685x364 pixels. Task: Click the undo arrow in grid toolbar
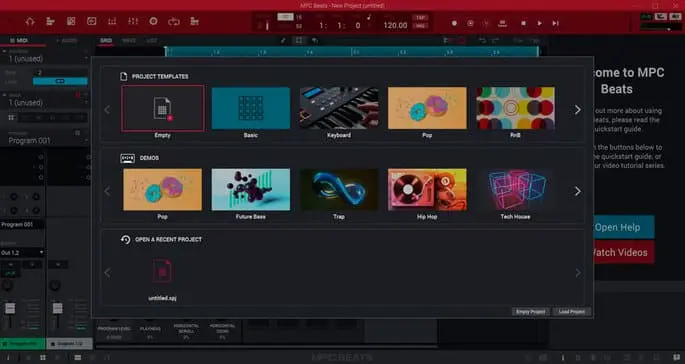(x=315, y=41)
